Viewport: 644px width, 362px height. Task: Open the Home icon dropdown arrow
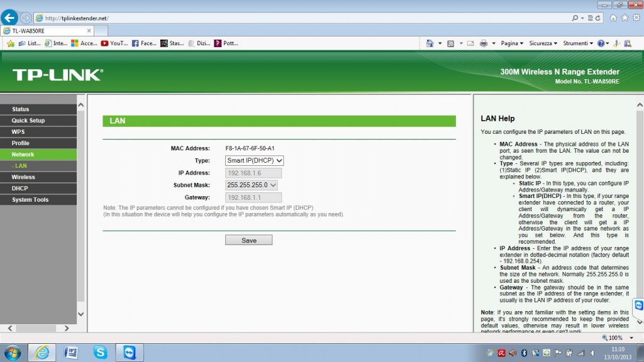pos(440,43)
